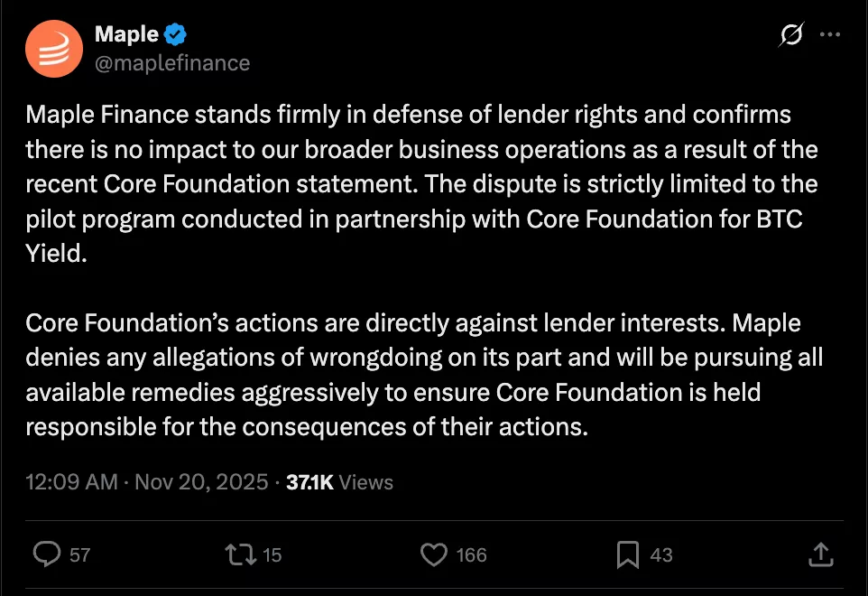The image size is (868, 596).
Task: Open the reply composer via speech bubble icon
Action: click(x=46, y=554)
